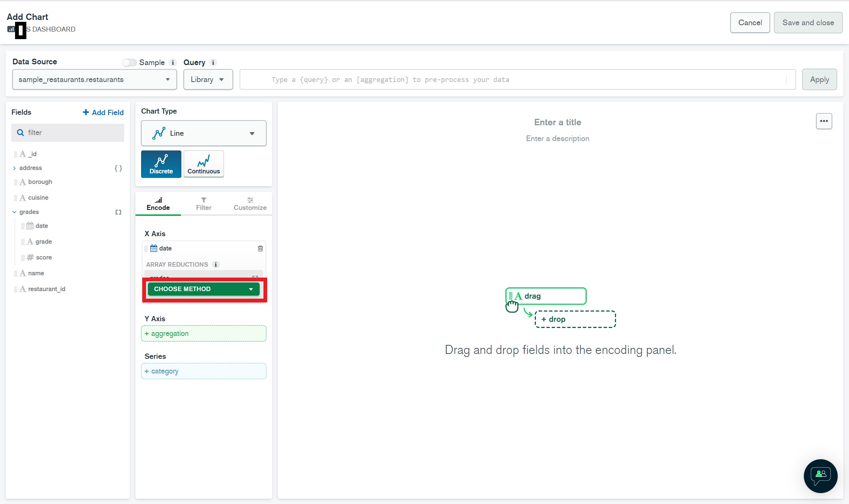Delete date field from X Axis
This screenshot has width=849, height=504.
point(260,248)
